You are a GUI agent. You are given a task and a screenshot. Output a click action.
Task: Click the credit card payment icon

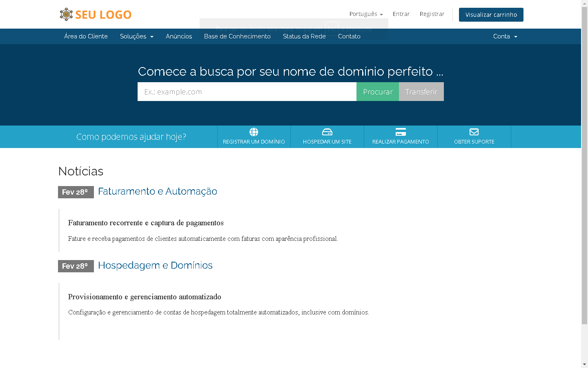click(x=401, y=132)
